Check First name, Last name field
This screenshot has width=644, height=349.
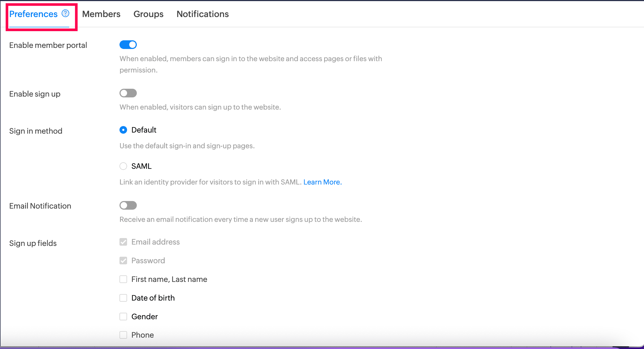pos(123,279)
